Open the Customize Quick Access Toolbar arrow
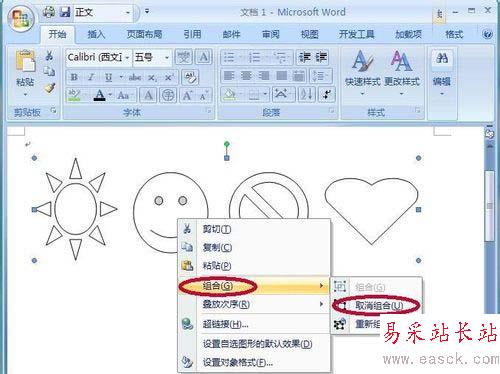This screenshot has height=374, width=500. 147,11
